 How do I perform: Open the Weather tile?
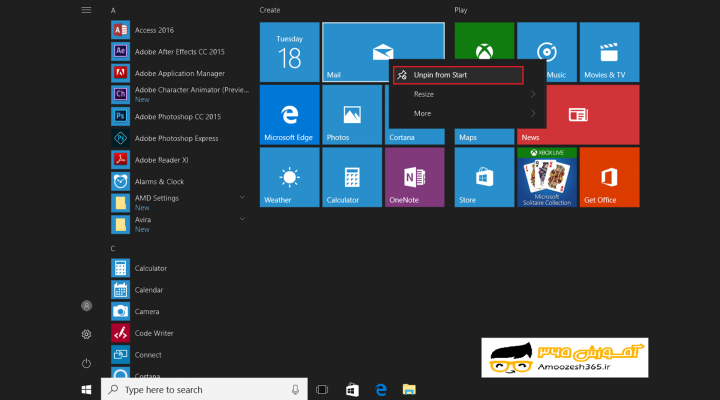pyautogui.click(x=290, y=177)
